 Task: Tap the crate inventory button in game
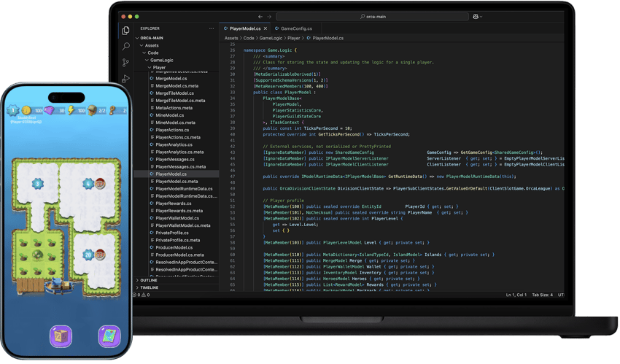click(x=61, y=336)
